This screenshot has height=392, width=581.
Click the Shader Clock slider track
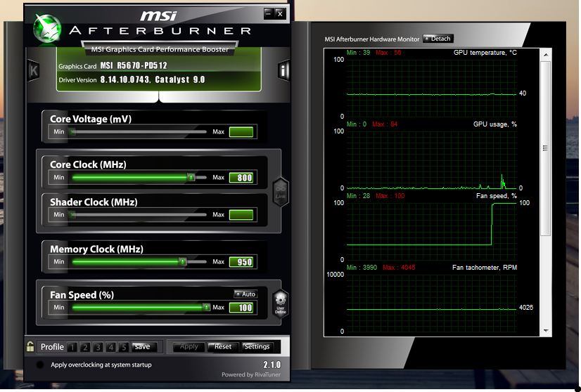pyautogui.click(x=139, y=214)
